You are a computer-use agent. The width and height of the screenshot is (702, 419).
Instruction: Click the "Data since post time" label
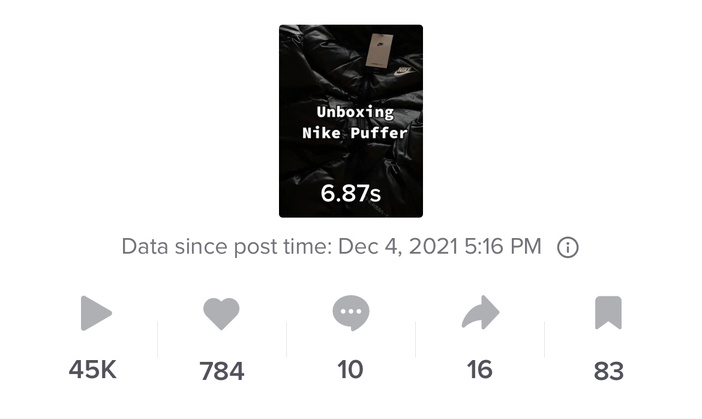coord(224,247)
